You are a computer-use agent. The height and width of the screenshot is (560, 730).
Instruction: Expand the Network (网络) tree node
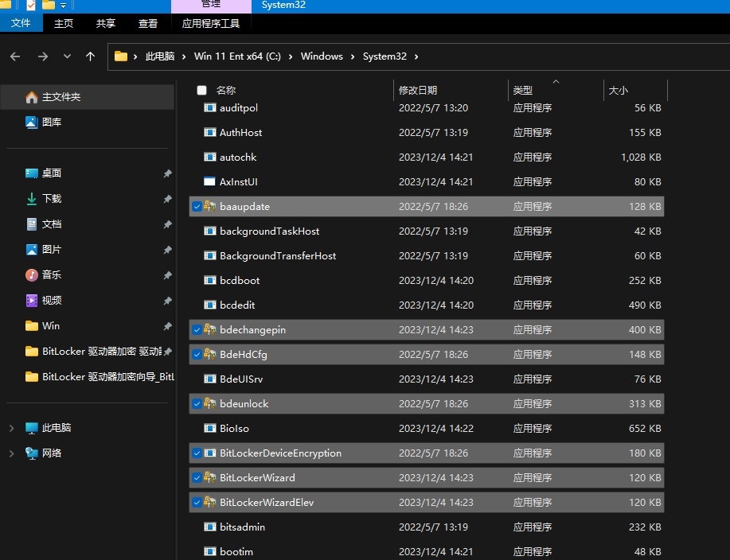tap(11, 453)
